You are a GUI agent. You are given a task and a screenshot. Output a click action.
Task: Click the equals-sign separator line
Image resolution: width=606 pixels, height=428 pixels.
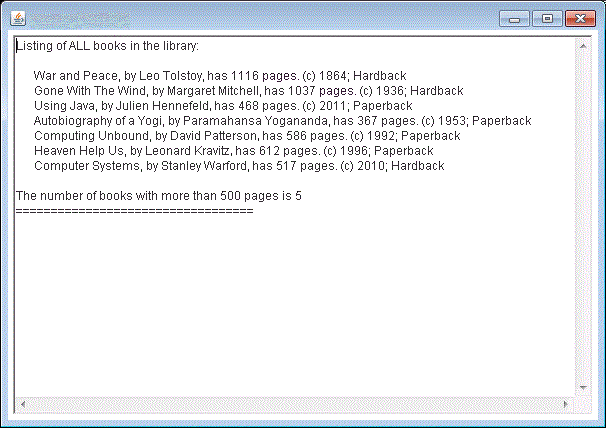point(135,211)
